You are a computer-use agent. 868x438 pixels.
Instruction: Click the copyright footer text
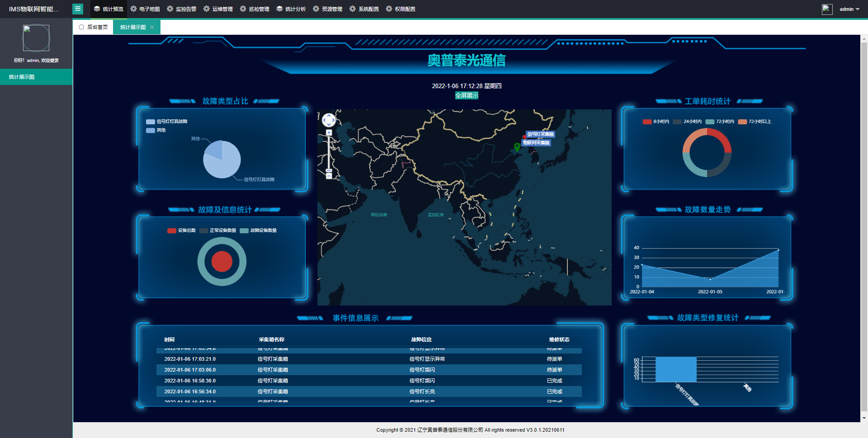pyautogui.click(x=470, y=430)
